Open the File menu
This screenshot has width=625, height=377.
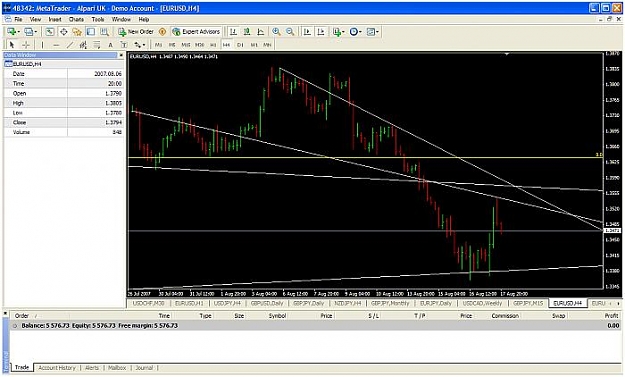18,19
